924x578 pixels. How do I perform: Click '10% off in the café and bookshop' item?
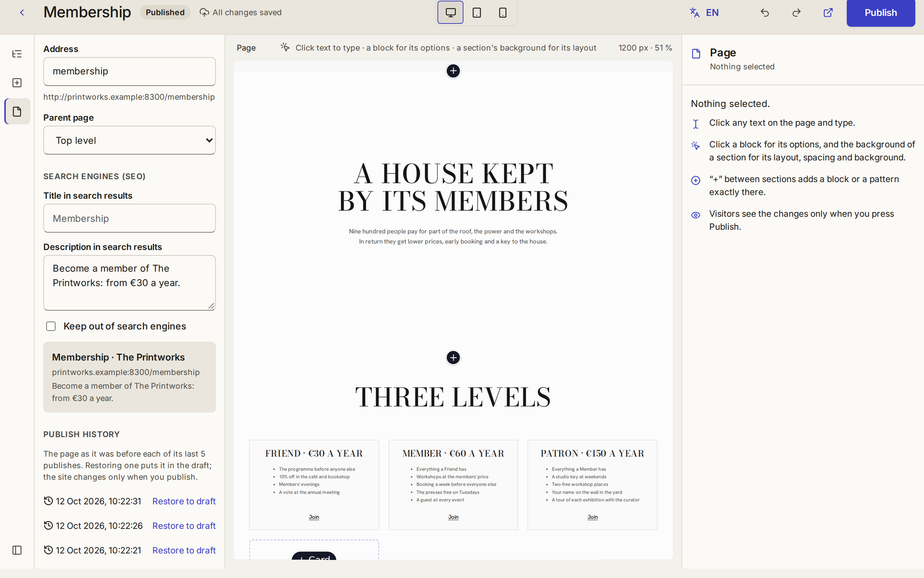coord(314,477)
